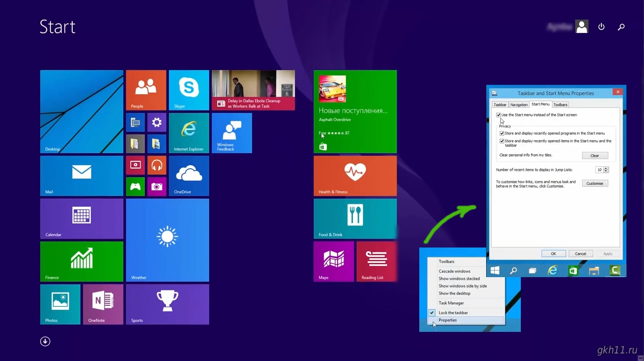Choose Show windows side by side

(466, 286)
